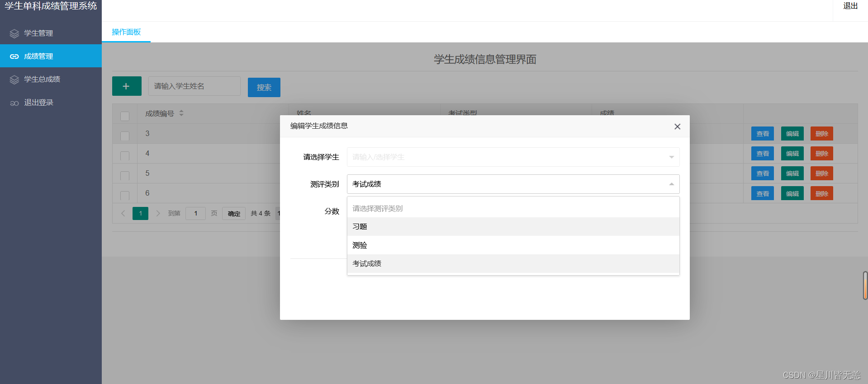
Task: Choose 退出登录 in the sidebar
Action: point(51,103)
